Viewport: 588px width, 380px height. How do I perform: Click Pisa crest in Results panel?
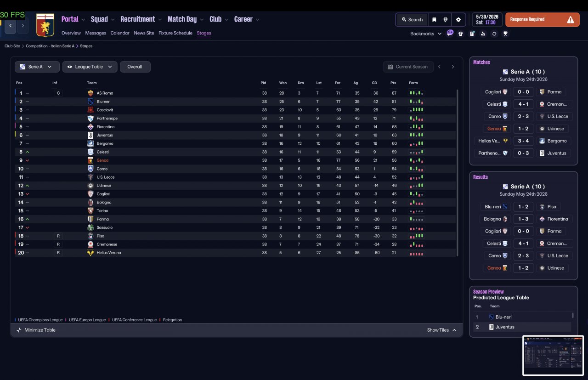pos(542,207)
